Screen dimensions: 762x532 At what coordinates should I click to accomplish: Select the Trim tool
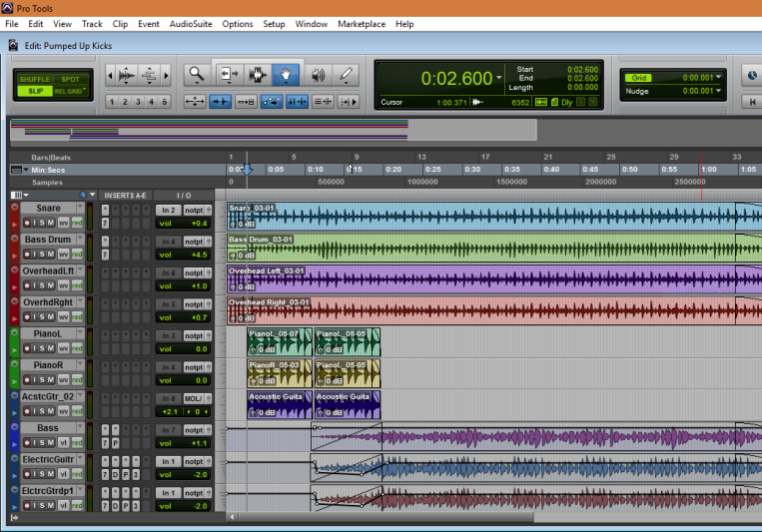230,75
